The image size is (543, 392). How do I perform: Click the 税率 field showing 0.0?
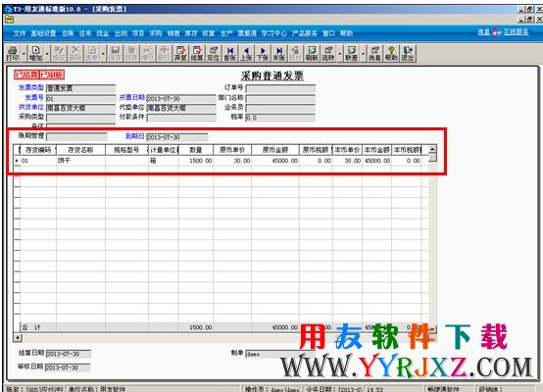click(x=280, y=118)
